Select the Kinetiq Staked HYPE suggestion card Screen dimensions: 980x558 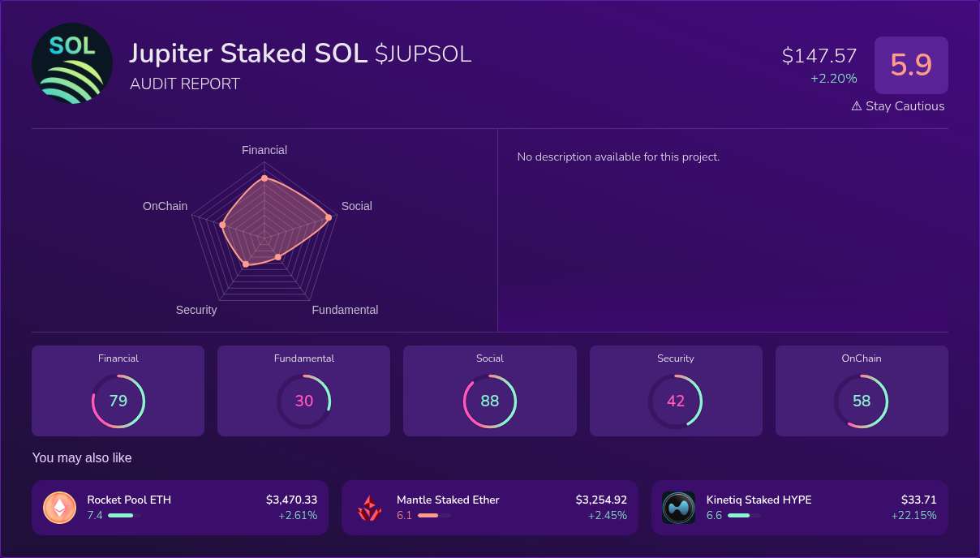tap(800, 507)
